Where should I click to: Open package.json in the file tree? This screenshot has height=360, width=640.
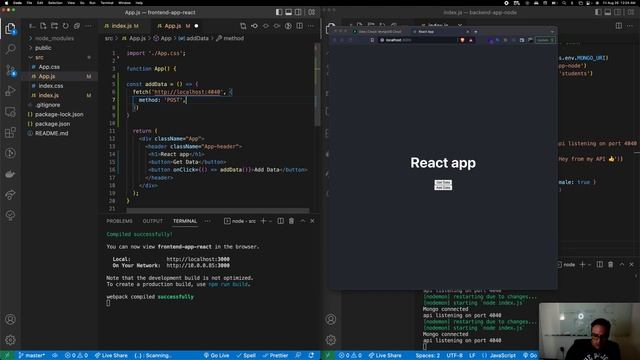52,124
